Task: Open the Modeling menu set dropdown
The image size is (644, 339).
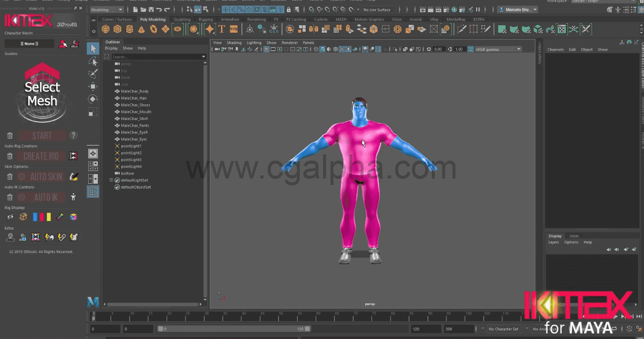Action: point(107,10)
